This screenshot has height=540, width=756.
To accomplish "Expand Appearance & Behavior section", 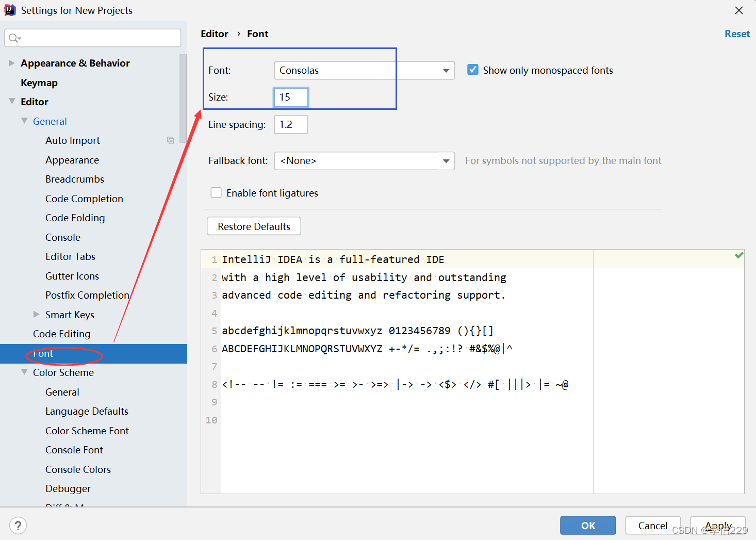I will (11, 63).
